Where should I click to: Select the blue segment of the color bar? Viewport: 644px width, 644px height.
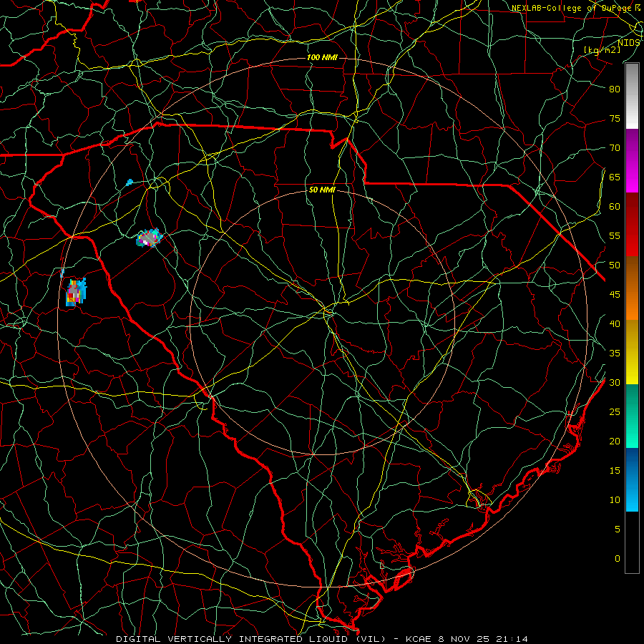(x=632, y=479)
